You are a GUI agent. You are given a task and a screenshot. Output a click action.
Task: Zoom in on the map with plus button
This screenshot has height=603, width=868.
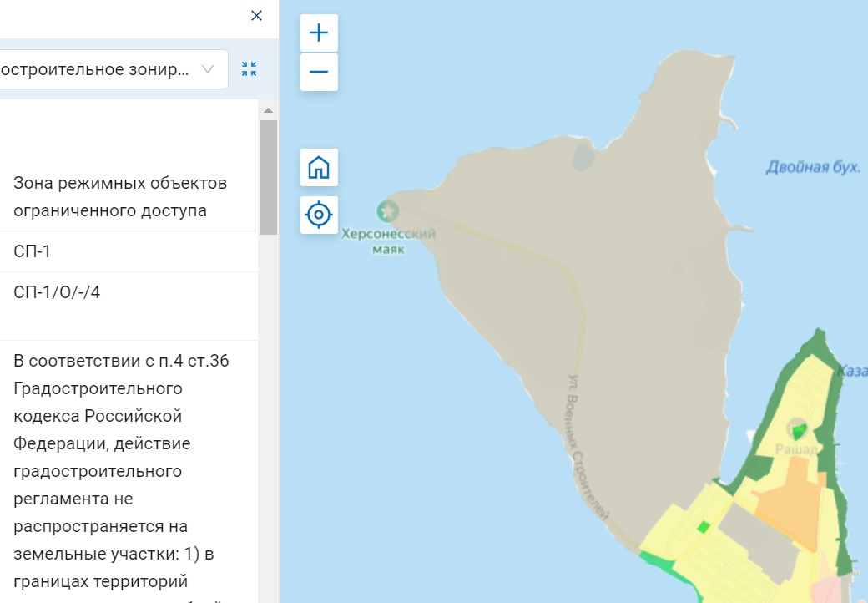click(x=319, y=33)
